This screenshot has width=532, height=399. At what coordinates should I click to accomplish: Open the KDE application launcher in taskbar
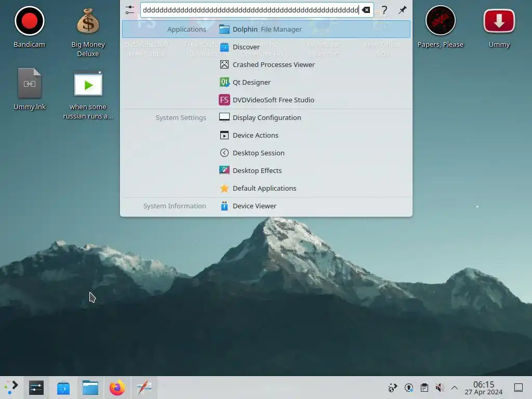click(x=11, y=388)
